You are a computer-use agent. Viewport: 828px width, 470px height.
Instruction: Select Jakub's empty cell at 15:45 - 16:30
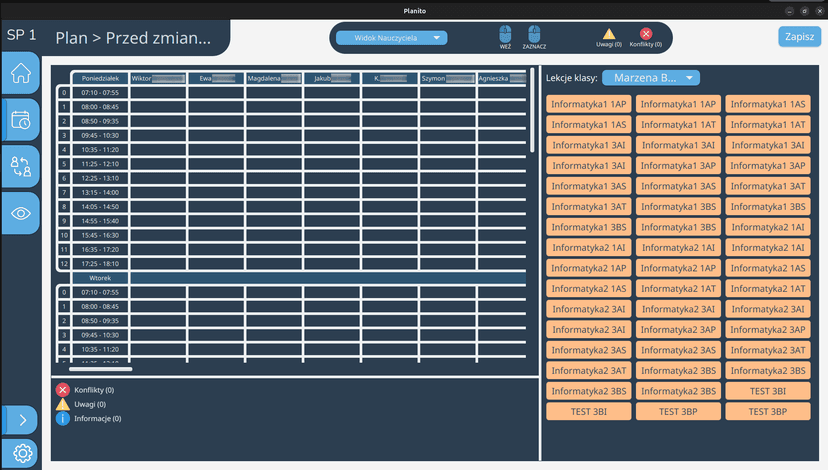[332, 235]
